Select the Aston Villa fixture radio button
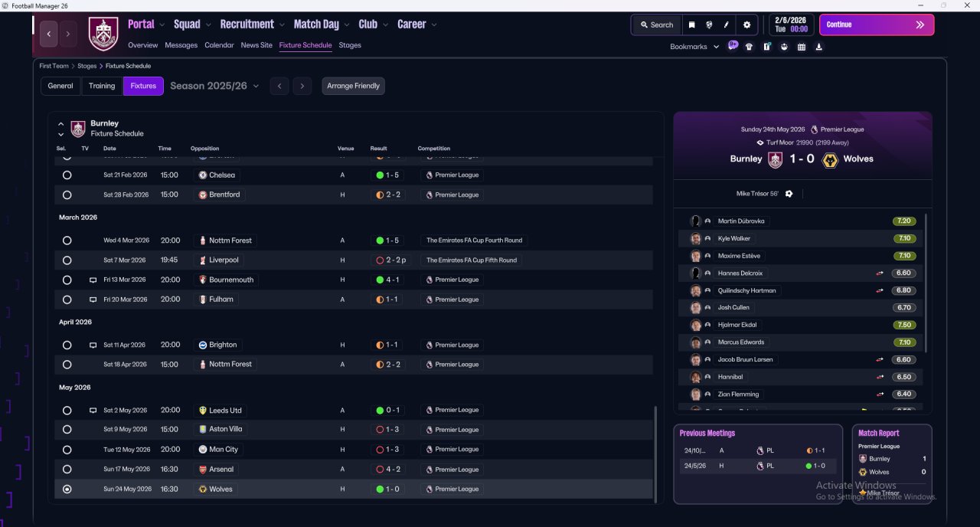980x527 pixels. click(x=67, y=430)
